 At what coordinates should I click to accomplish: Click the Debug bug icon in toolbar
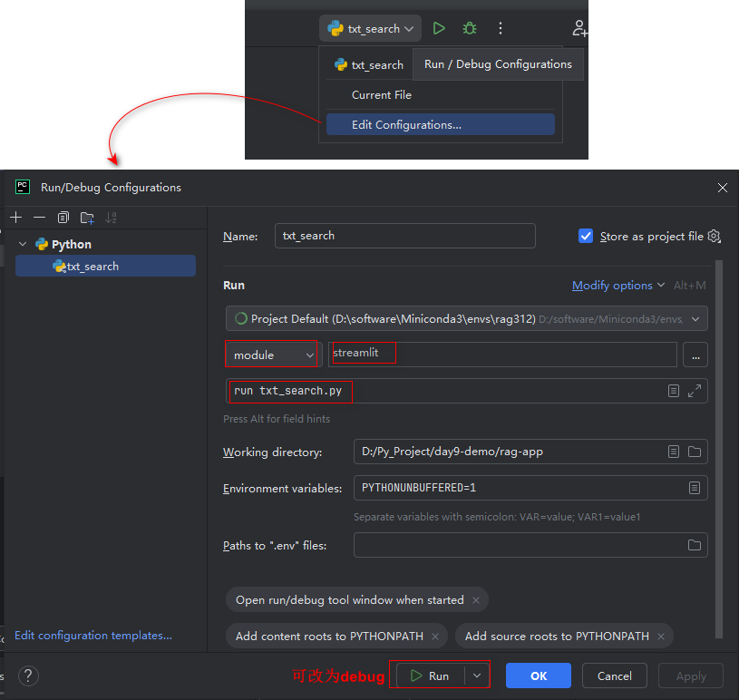470,28
